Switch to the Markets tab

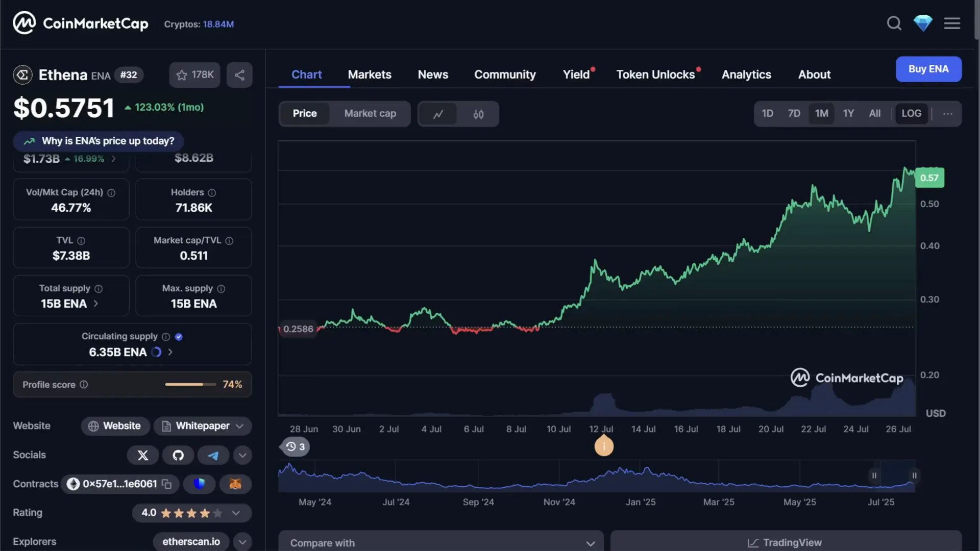pos(370,74)
